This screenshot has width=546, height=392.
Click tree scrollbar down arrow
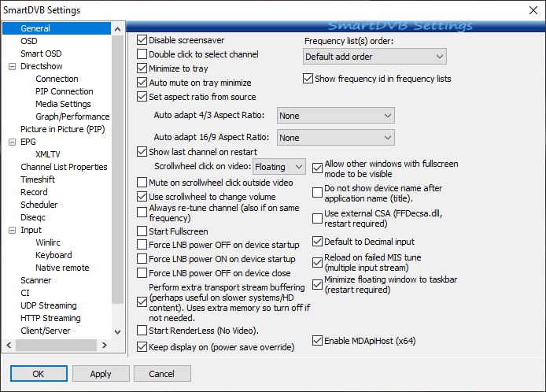pyautogui.click(x=118, y=332)
